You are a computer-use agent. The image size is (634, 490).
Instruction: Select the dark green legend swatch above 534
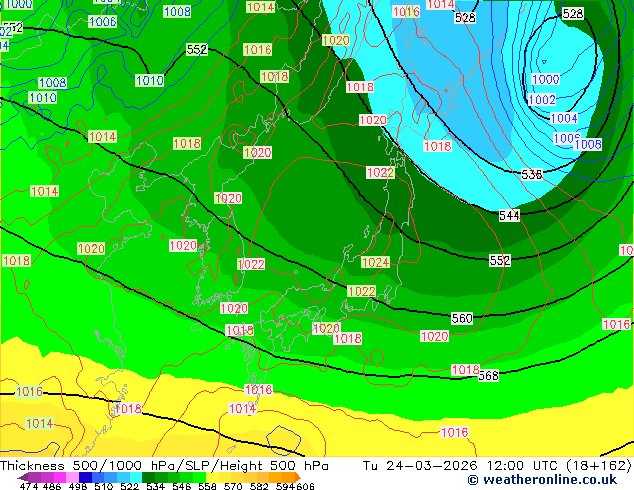point(148,477)
